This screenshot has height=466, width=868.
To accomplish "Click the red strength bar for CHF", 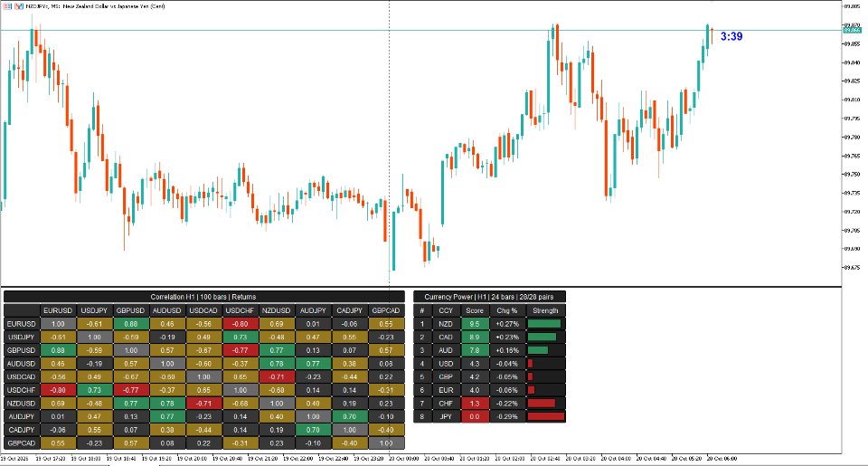I will [542, 404].
